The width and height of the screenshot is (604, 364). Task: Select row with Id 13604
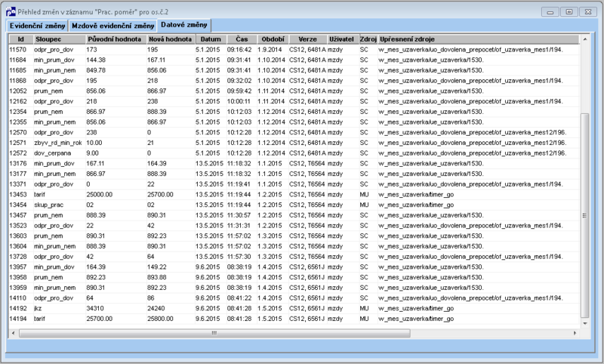[294, 246]
